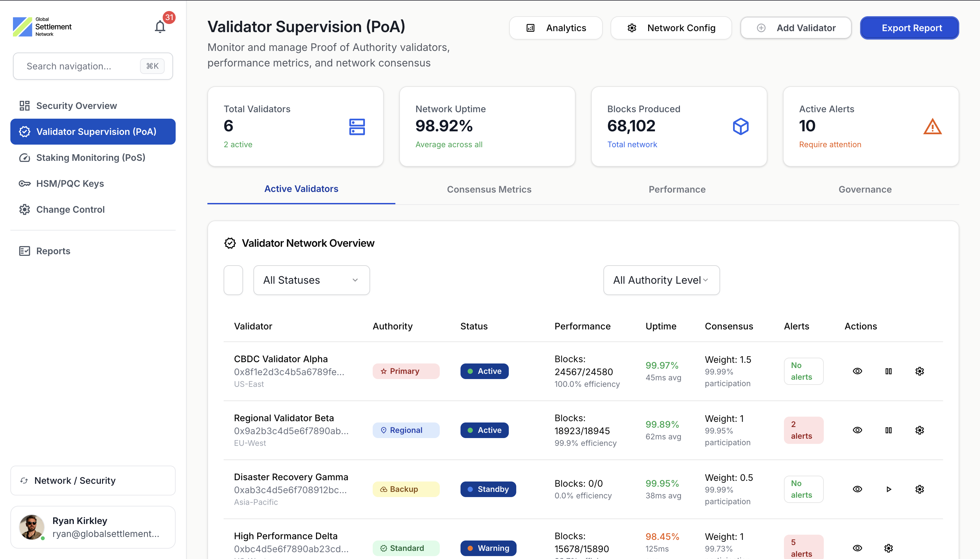Open settings gear for High Performance Delta
Screen dimensions: 980x559
pos(888,548)
